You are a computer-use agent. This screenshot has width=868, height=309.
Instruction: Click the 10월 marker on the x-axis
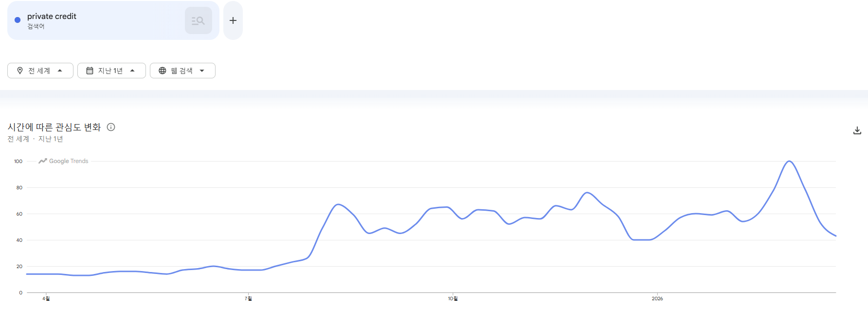452,298
